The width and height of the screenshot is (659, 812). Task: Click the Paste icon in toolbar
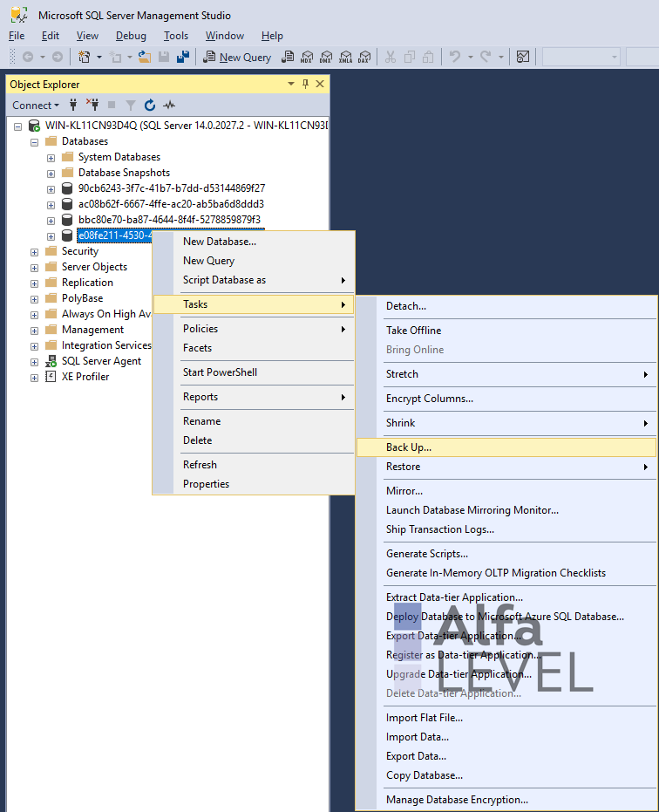(x=428, y=57)
